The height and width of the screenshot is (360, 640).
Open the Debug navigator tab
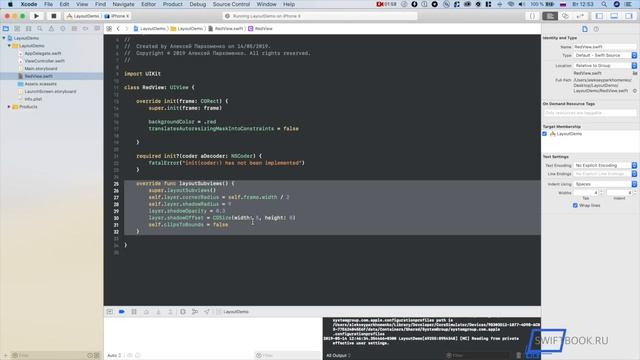[x=74, y=29]
